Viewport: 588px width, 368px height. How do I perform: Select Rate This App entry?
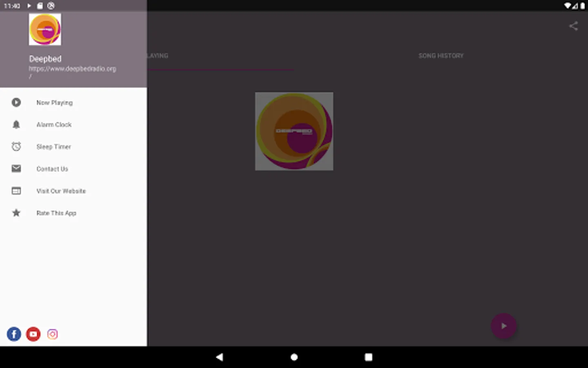click(x=73, y=213)
